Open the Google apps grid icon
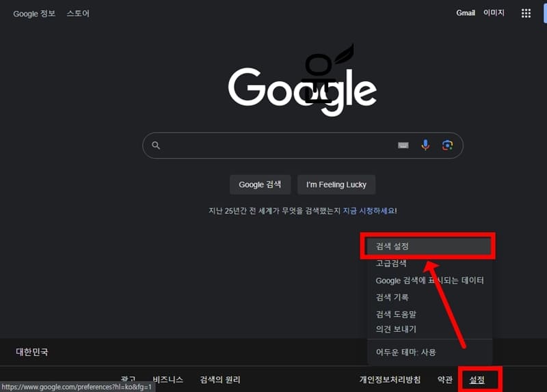 coord(526,13)
